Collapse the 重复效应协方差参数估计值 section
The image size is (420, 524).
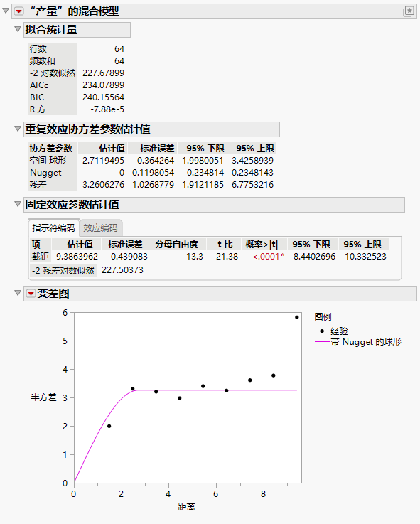18,129
